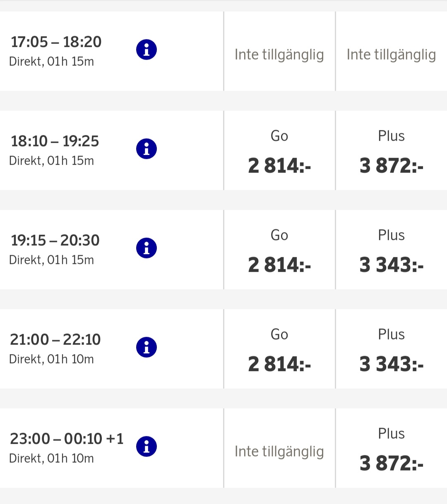Viewport: 447px width, 504px height.
Task: Tap info icon for 23:00 – 00:10 flight
Action: (147, 447)
